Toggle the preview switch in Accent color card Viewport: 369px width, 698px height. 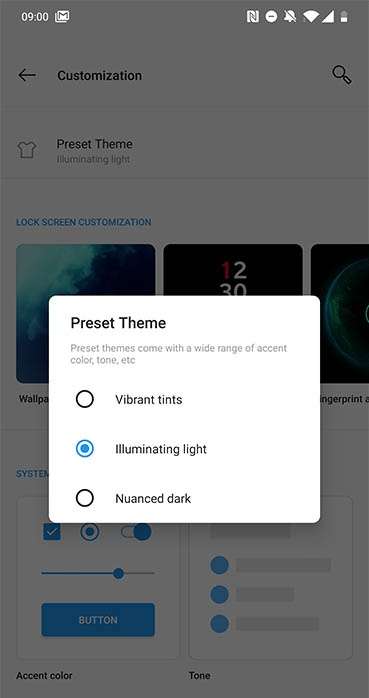click(x=136, y=532)
